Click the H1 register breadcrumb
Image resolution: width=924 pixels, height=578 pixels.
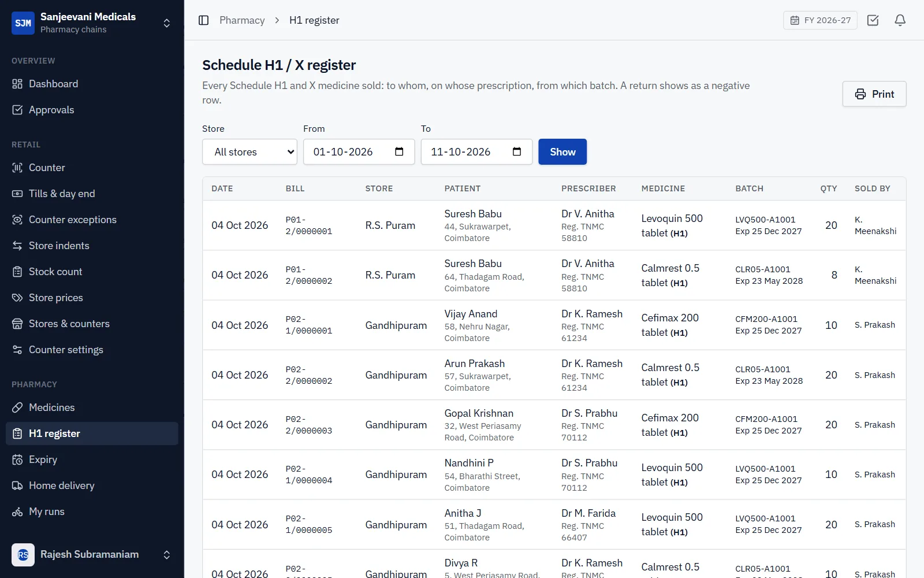click(314, 20)
